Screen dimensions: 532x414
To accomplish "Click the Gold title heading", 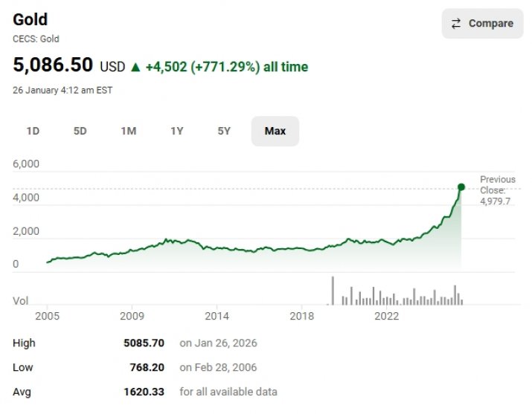I will 31,20.
